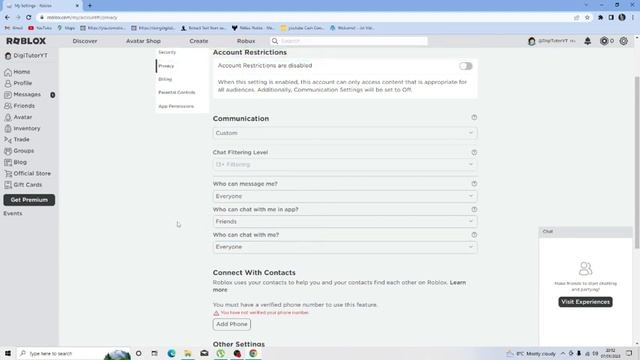Viewport: 640px width, 360px height.
Task: Open the Windows Start menu
Action: click(x=8, y=353)
